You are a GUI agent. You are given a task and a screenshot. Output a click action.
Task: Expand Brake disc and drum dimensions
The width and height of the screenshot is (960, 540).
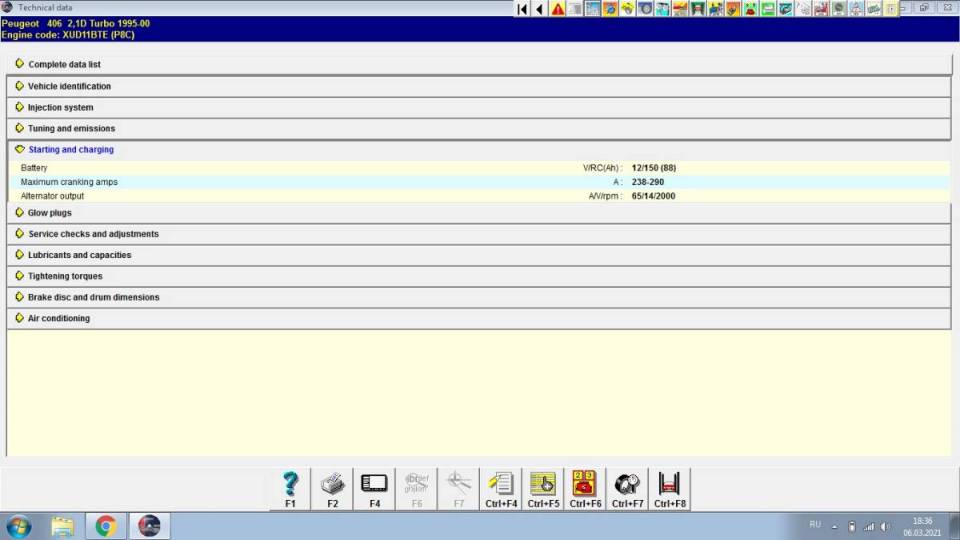pyautogui.click(x=93, y=297)
